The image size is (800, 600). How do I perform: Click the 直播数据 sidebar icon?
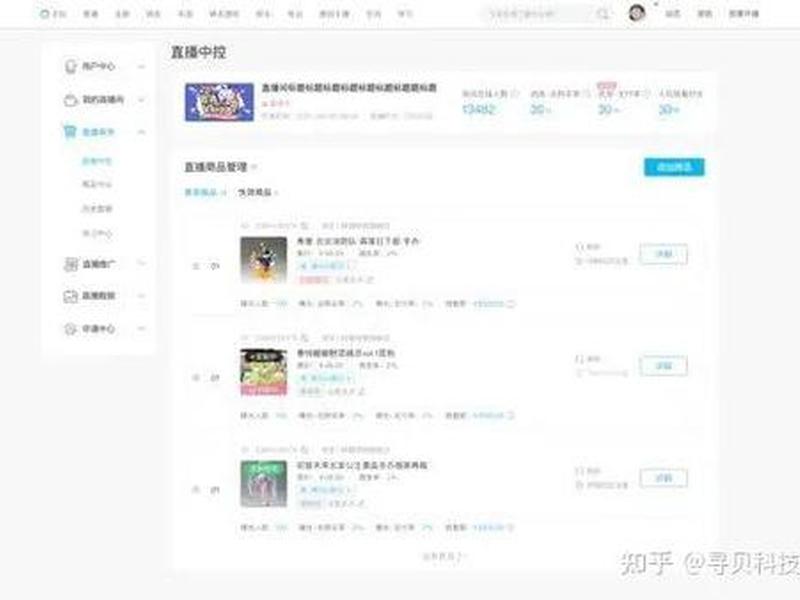tap(70, 296)
